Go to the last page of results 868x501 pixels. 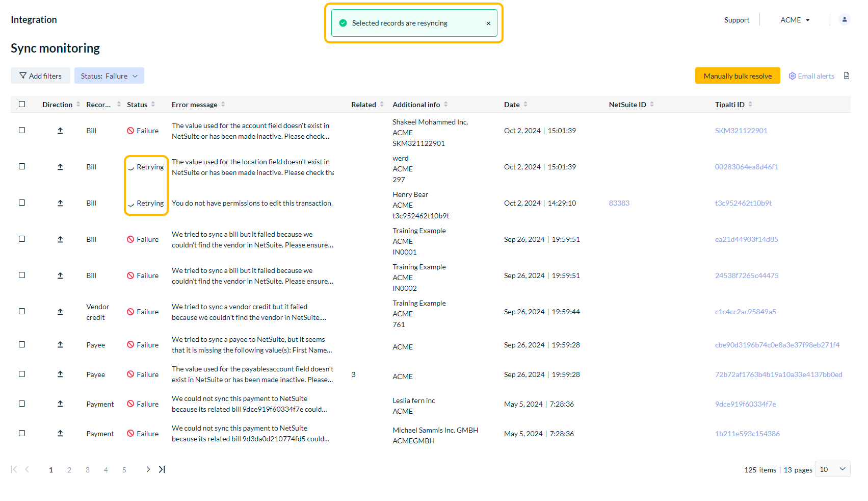[x=162, y=469]
